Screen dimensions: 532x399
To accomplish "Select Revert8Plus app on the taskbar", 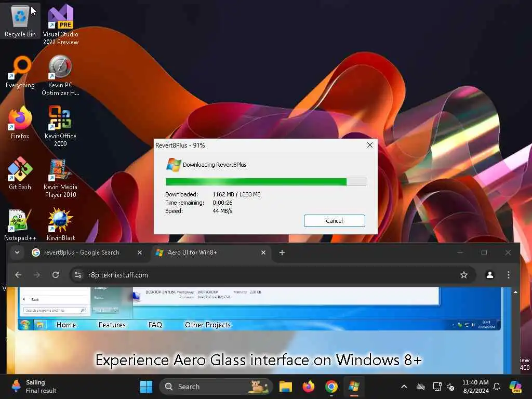I will pos(354,387).
